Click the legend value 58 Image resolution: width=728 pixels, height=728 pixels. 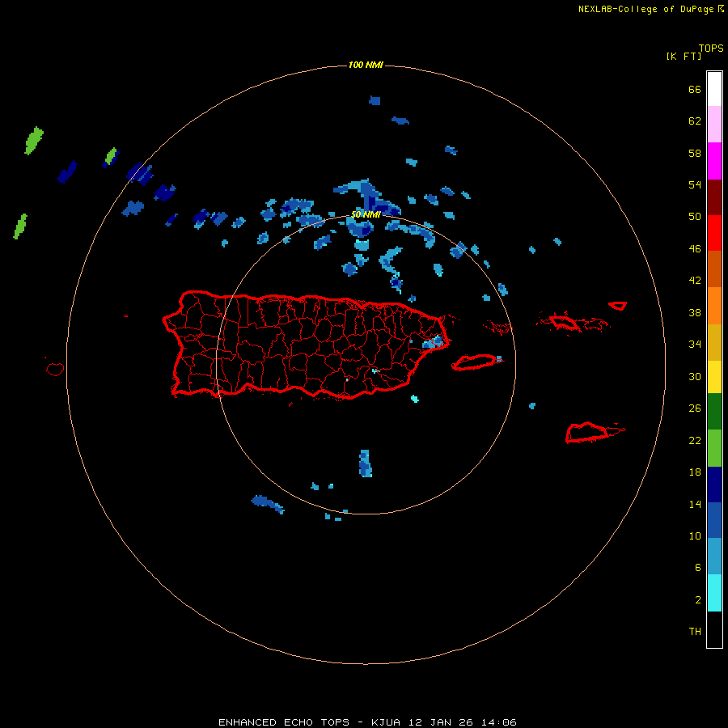pos(695,153)
